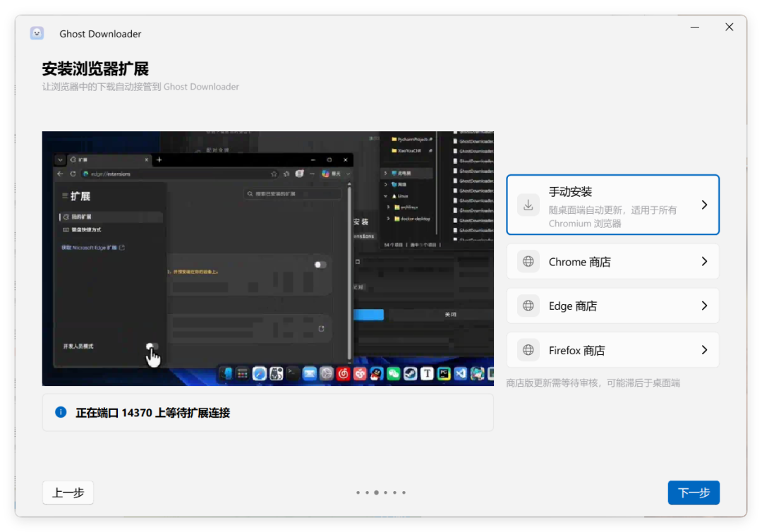The width and height of the screenshot is (762, 532).
Task: Click the extension install preview image
Action: tap(268, 258)
